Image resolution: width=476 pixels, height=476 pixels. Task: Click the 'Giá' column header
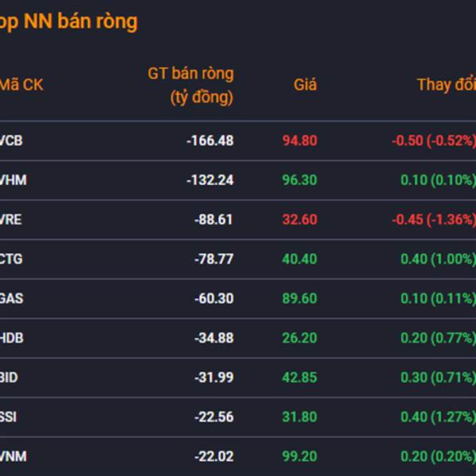tap(305, 85)
